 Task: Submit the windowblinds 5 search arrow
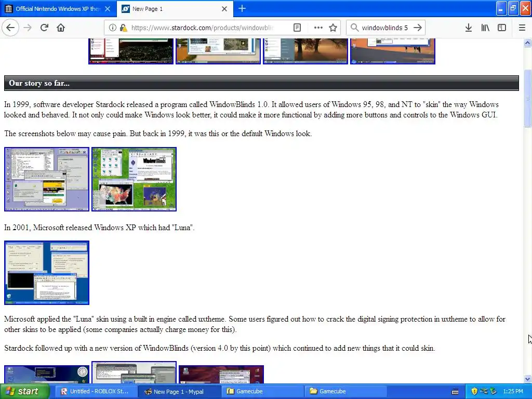418,28
